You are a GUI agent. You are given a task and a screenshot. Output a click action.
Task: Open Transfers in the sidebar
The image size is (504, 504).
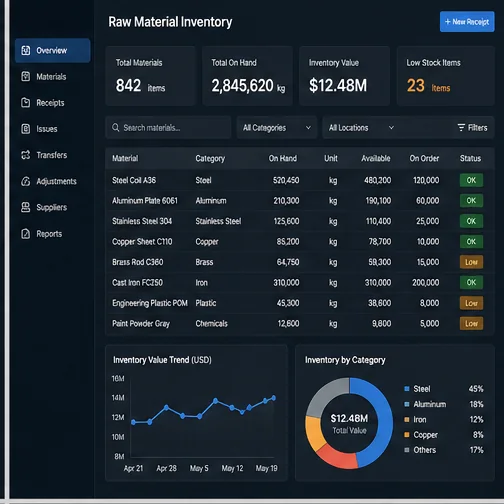(x=53, y=155)
